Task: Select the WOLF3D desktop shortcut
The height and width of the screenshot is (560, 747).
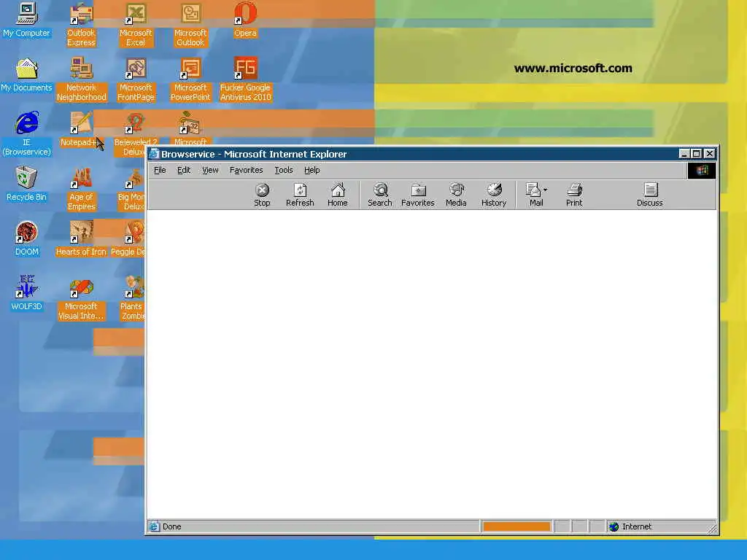Action: click(x=27, y=294)
